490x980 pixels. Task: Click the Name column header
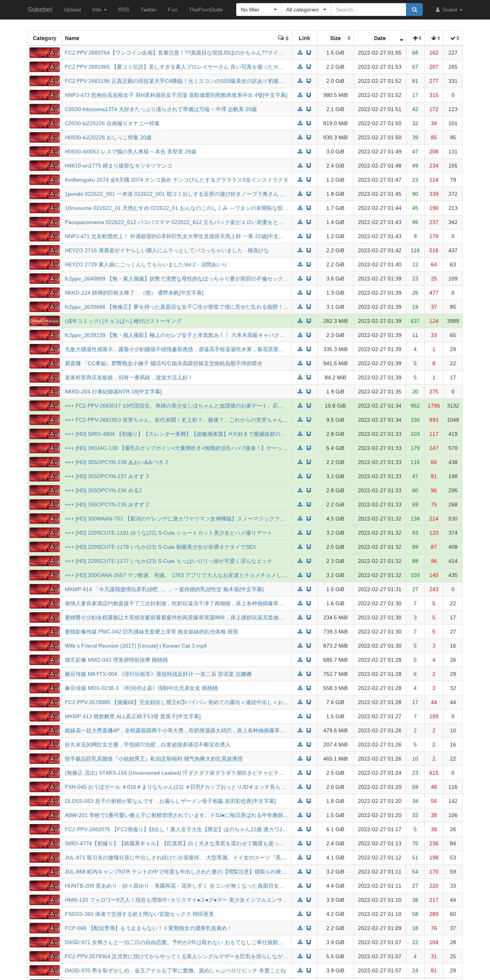177,38
